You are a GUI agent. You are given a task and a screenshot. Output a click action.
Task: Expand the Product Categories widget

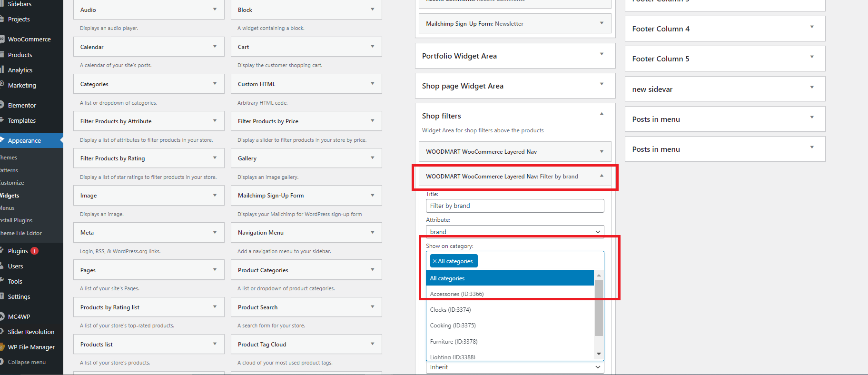tap(372, 270)
